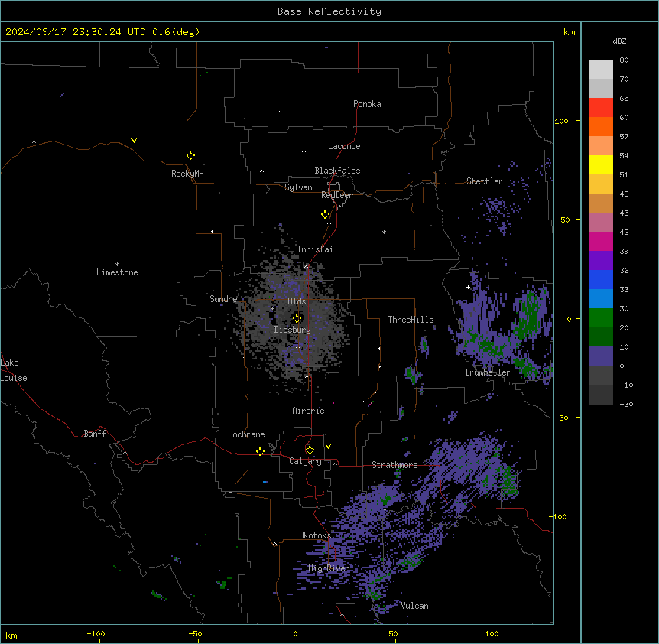
Task: Click the HighRiver label
Action: [x=328, y=568]
